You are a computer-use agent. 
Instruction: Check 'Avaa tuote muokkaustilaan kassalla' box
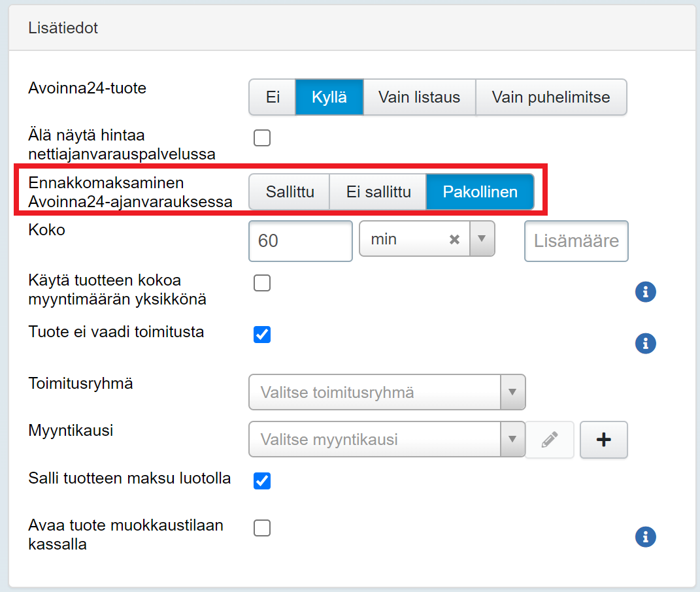[262, 528]
